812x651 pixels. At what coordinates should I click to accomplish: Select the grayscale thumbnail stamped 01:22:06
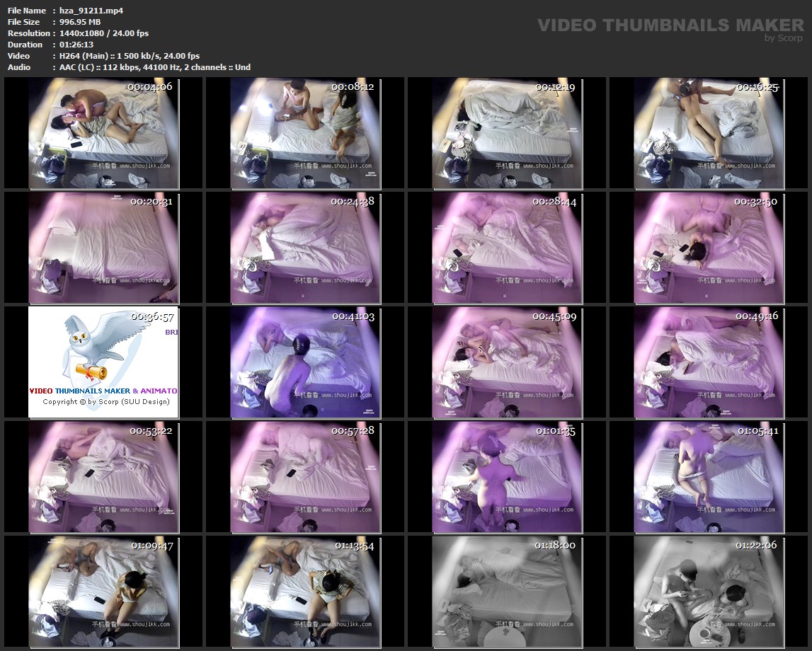point(709,592)
